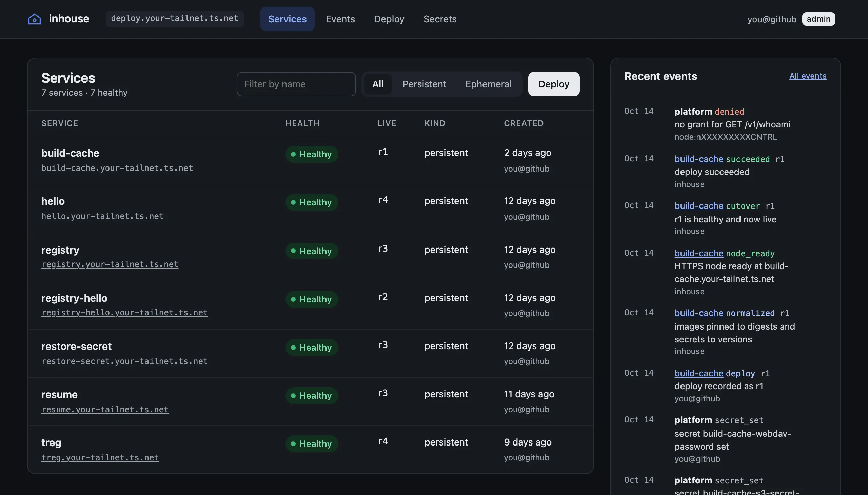Screen dimensions: 868x495
Task: Click the r2 revision of registry-hello
Action: point(383,297)
